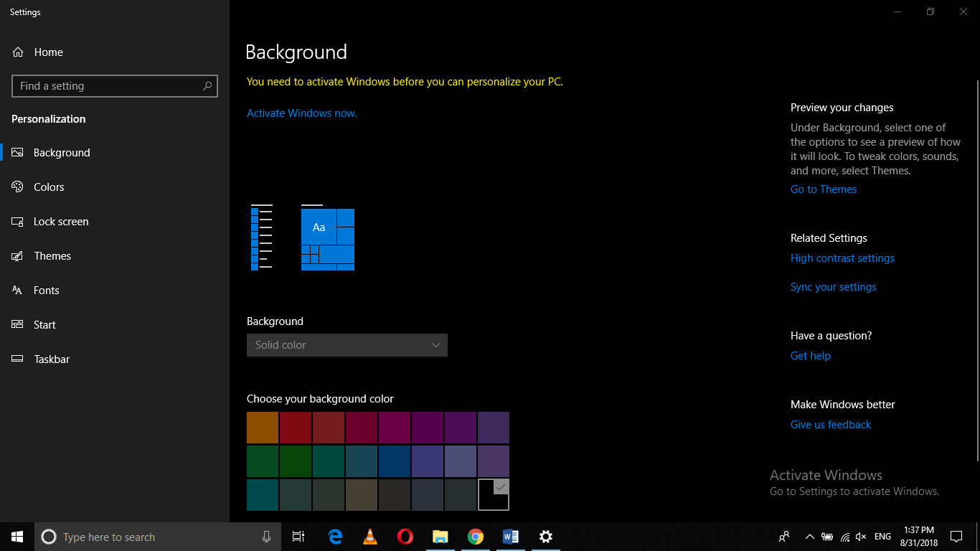
Task: Show hidden tray icons chevron
Action: point(810,537)
